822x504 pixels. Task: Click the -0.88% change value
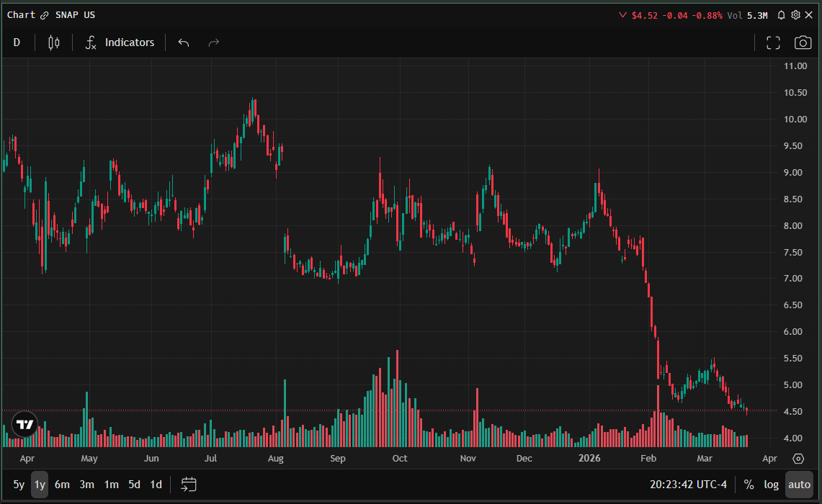click(x=707, y=16)
